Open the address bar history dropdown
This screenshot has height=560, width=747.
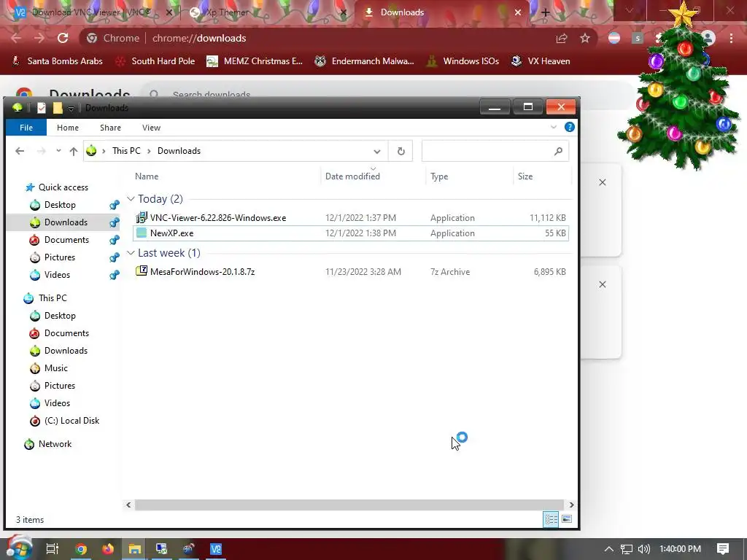pos(377,152)
